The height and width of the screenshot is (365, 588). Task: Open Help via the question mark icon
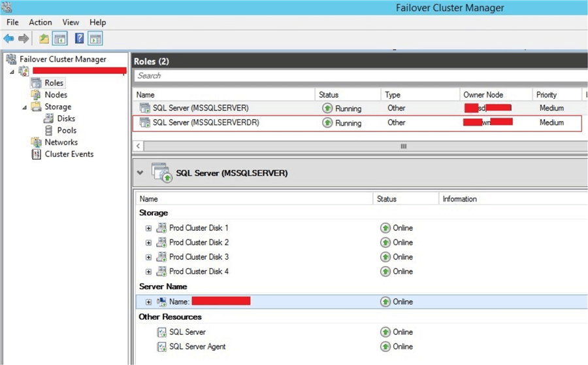pyautogui.click(x=80, y=39)
